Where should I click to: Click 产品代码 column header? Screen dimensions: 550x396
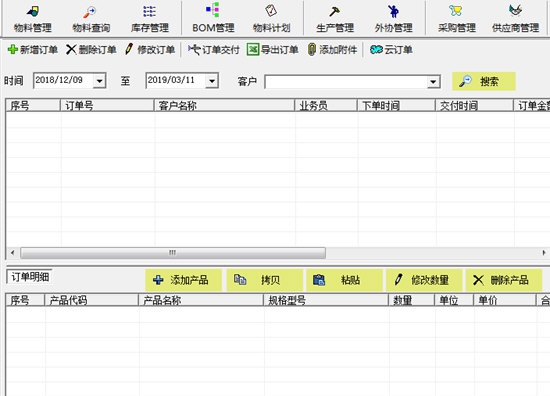point(92,300)
